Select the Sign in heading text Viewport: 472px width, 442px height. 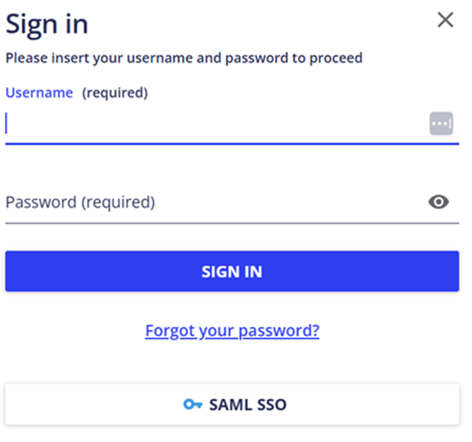tap(47, 24)
